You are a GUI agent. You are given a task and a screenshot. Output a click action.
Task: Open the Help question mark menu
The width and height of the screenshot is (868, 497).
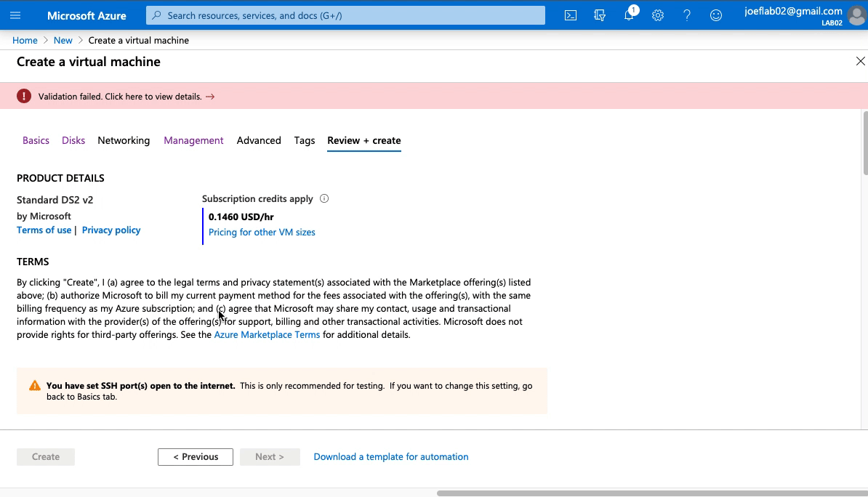coord(687,15)
